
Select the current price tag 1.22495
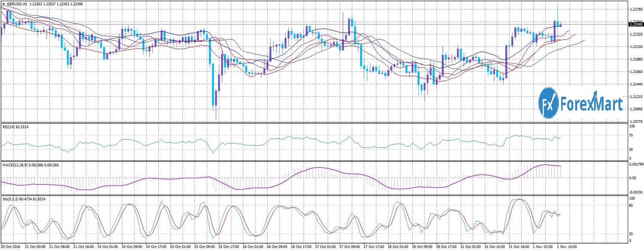[x=635, y=24]
